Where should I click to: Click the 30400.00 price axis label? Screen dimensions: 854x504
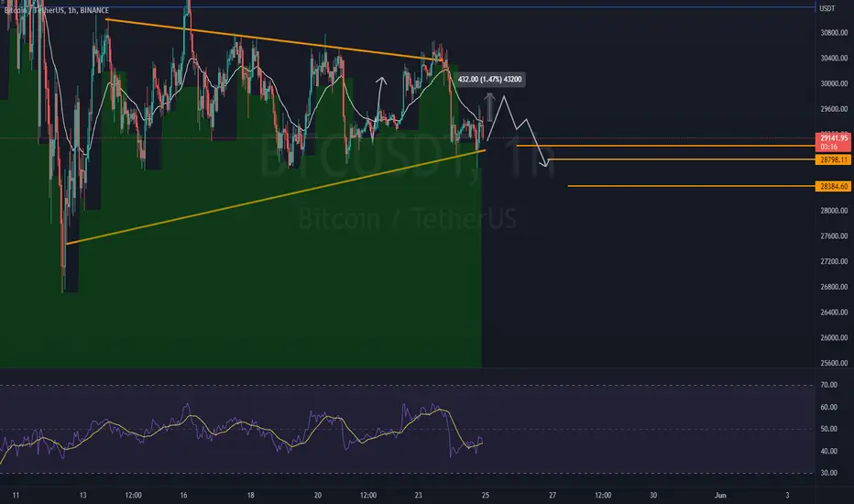834,59
